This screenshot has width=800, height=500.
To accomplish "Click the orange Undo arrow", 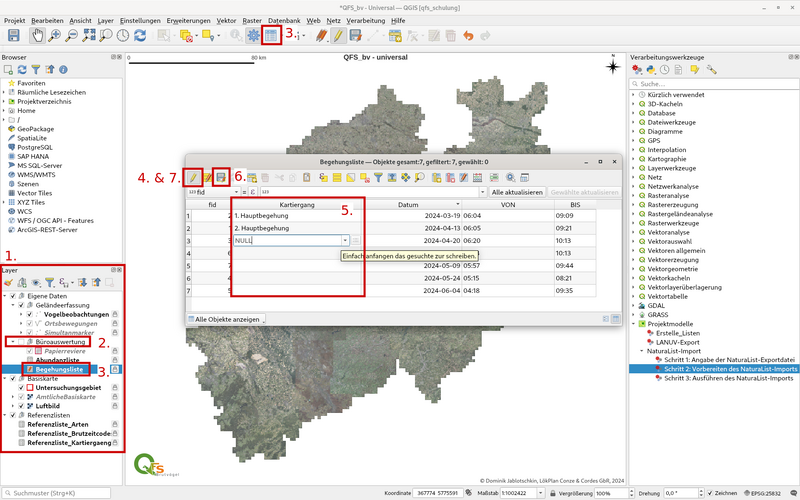I will pyautogui.click(x=468, y=35).
